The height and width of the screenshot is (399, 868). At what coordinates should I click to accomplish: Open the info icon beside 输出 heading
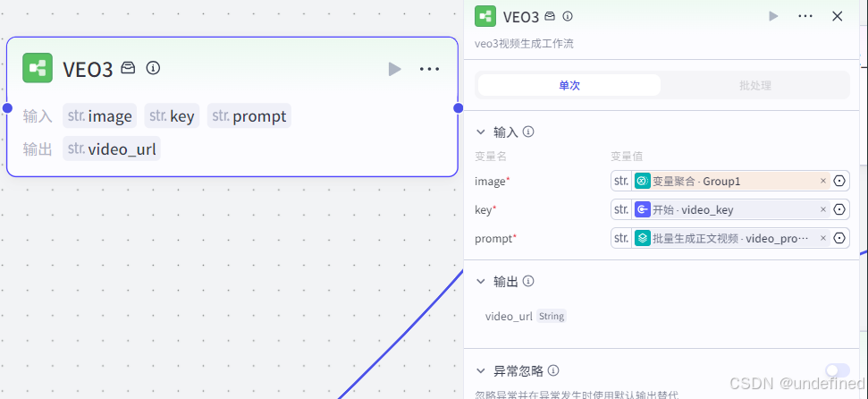pyautogui.click(x=528, y=282)
